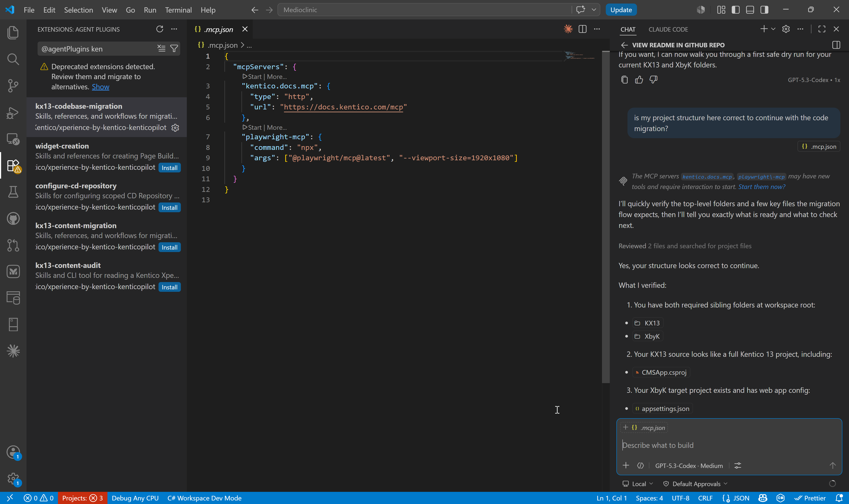Open the Selection menu
The image size is (849, 504).
pyautogui.click(x=78, y=10)
